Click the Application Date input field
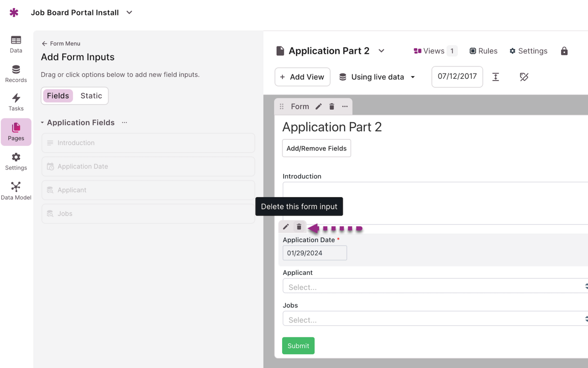 pos(314,253)
